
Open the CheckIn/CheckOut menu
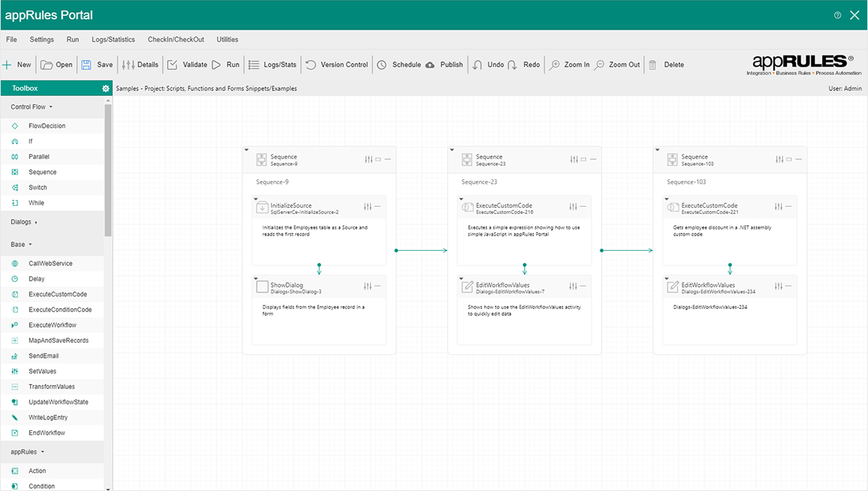point(176,40)
